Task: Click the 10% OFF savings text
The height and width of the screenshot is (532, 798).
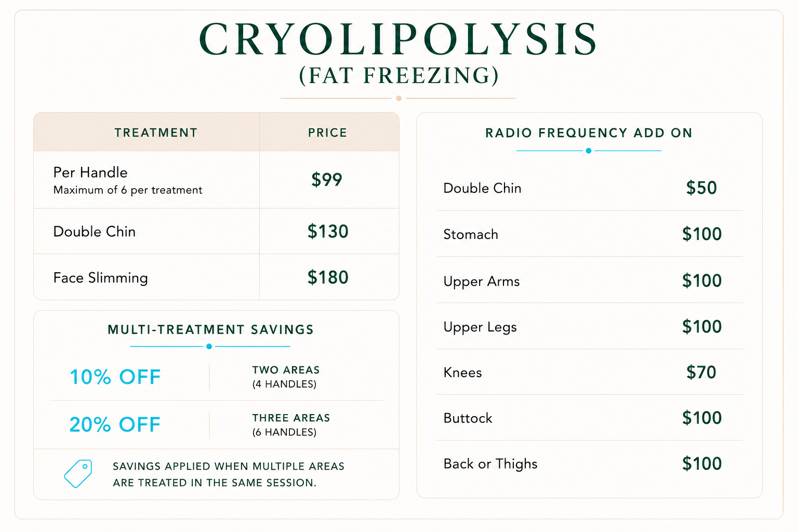Action: pyautogui.click(x=115, y=377)
